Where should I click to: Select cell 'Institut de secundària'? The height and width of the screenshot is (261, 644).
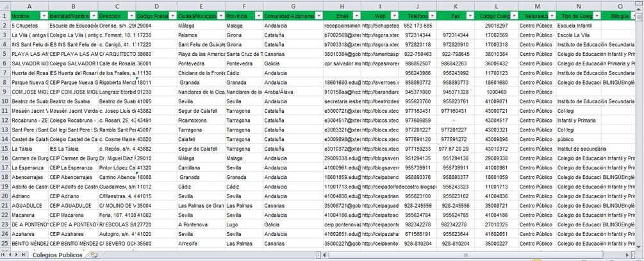pos(578,148)
